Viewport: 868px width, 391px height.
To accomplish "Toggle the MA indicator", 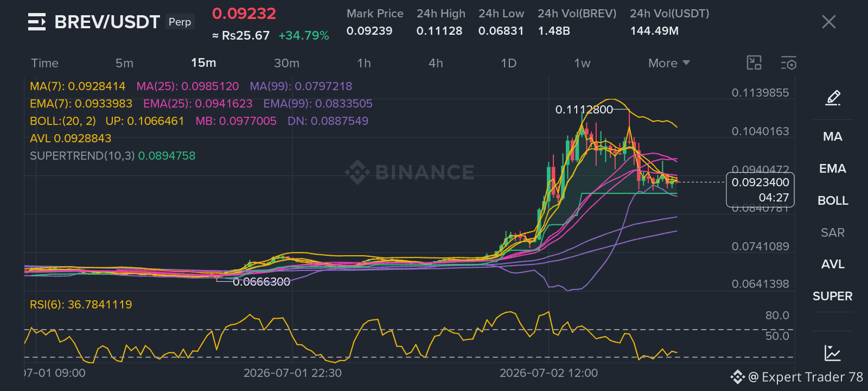I will point(833,136).
